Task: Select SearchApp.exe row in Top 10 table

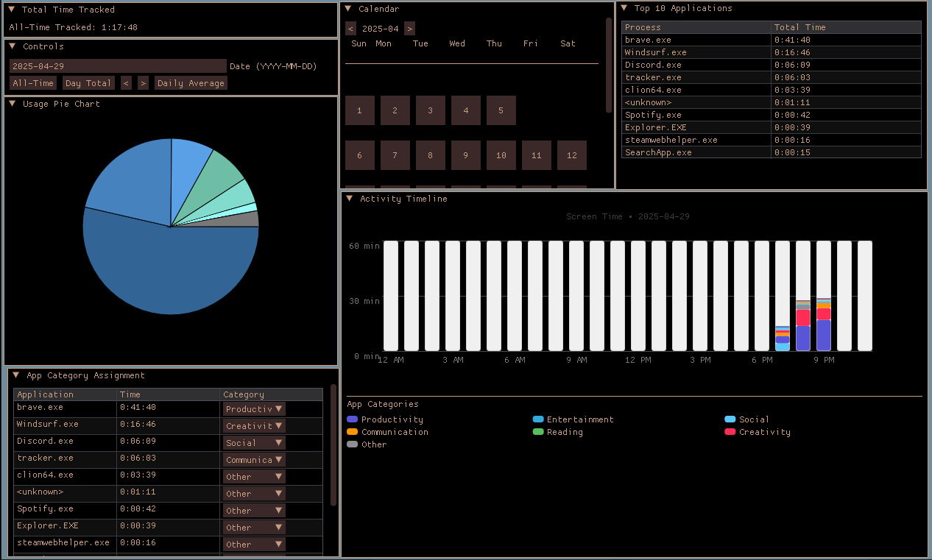Action: coord(772,152)
